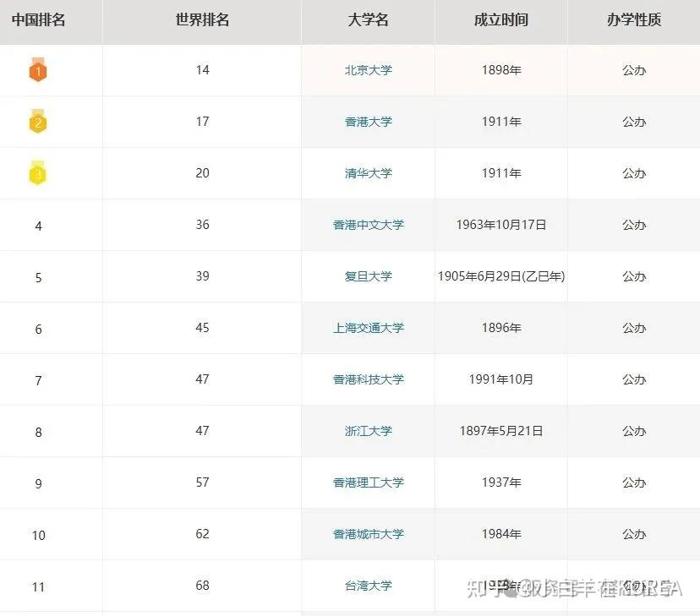Screen dimensions: 700x616
Task: Click founding date 1963年10月17日
Action: [501, 225]
